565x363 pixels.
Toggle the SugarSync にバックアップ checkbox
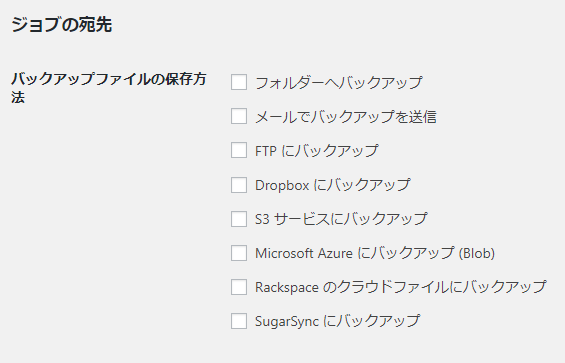(239, 321)
